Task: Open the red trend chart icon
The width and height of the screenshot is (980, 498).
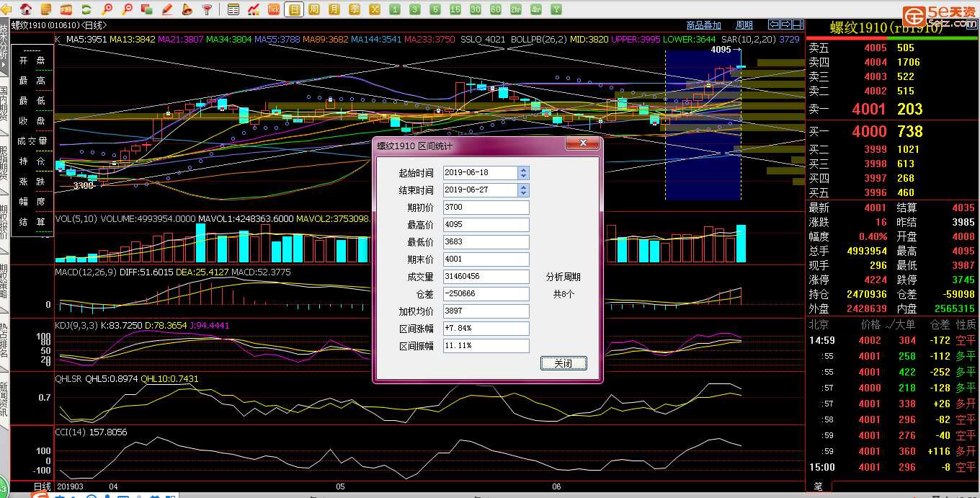Action: tap(254, 9)
